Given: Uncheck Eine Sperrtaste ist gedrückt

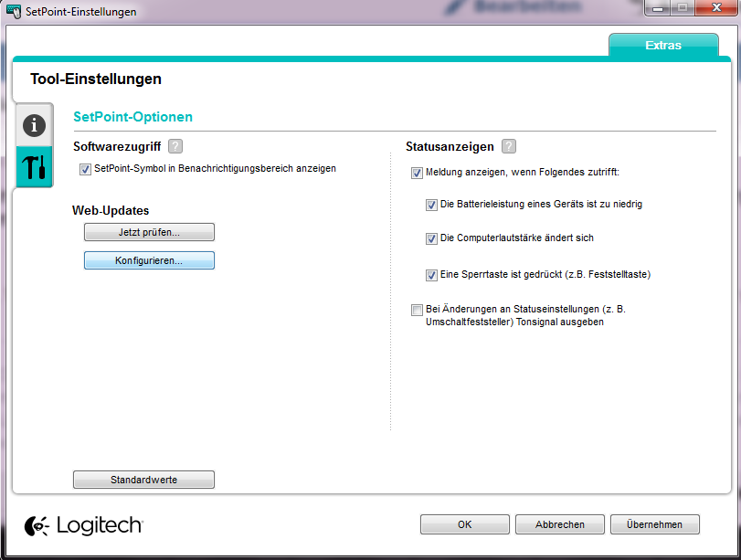Looking at the screenshot, I should [431, 275].
